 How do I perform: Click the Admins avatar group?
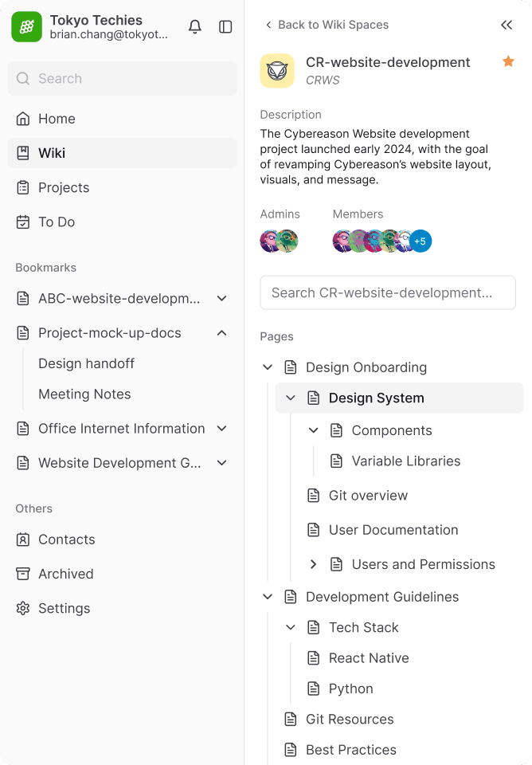point(279,241)
